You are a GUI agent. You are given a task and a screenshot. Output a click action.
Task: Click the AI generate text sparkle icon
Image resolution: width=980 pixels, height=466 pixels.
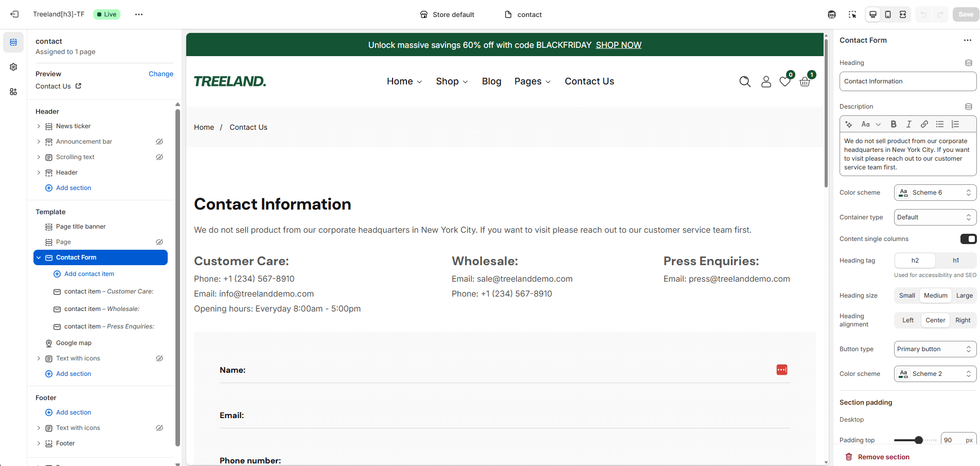point(849,124)
